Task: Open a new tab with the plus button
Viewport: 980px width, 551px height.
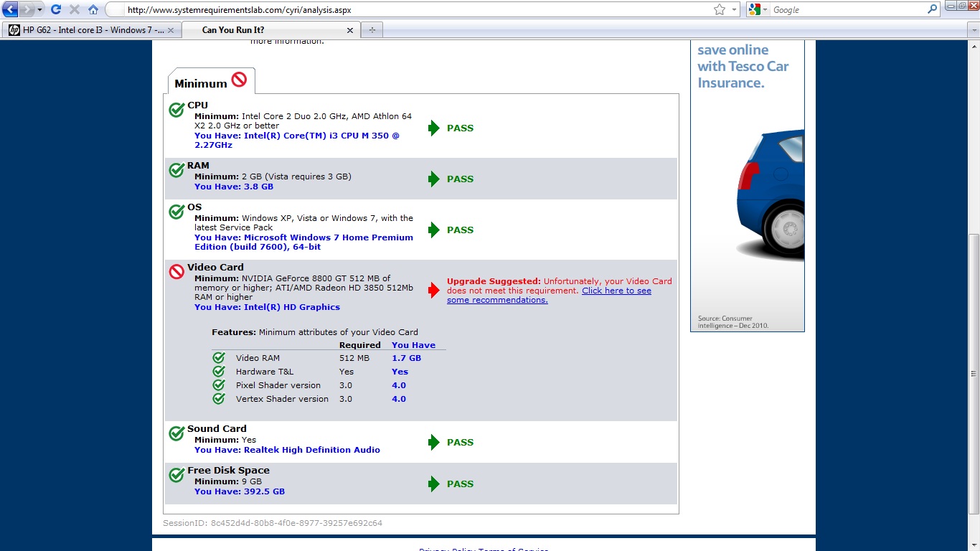Action: [x=372, y=30]
